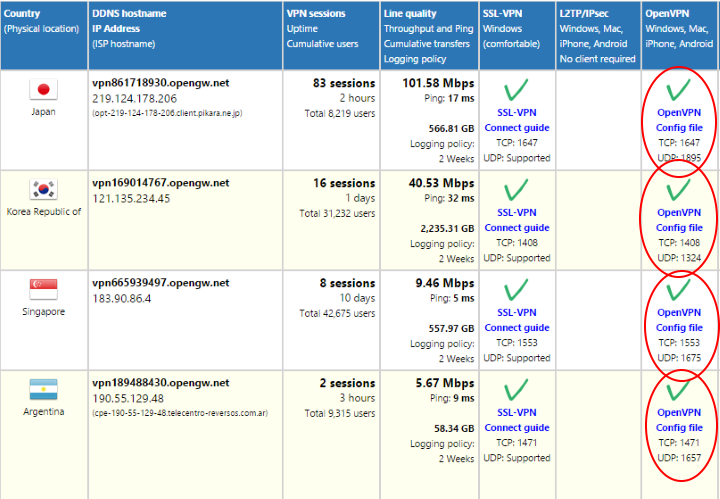Click hostname vpn861718930.opengw.net

[x=160, y=83]
